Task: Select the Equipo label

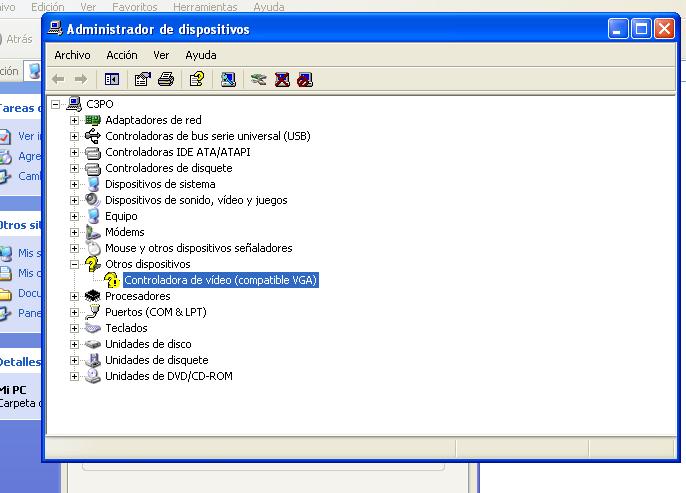Action: point(121,216)
